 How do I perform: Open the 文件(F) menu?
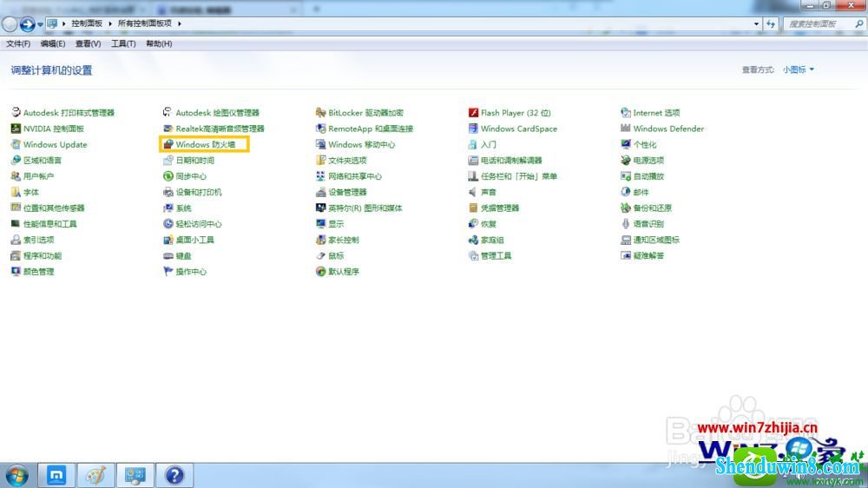(x=17, y=43)
